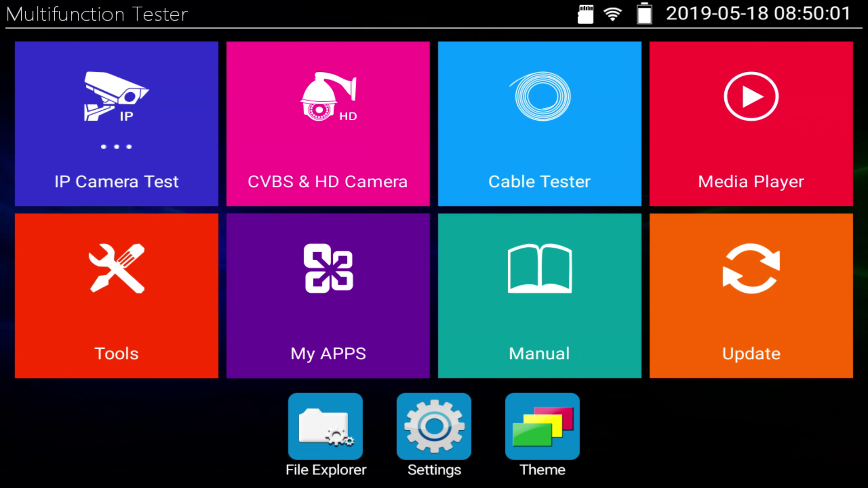Expand the three dots under IP camera
Image resolution: width=868 pixels, height=488 pixels.
(x=116, y=147)
